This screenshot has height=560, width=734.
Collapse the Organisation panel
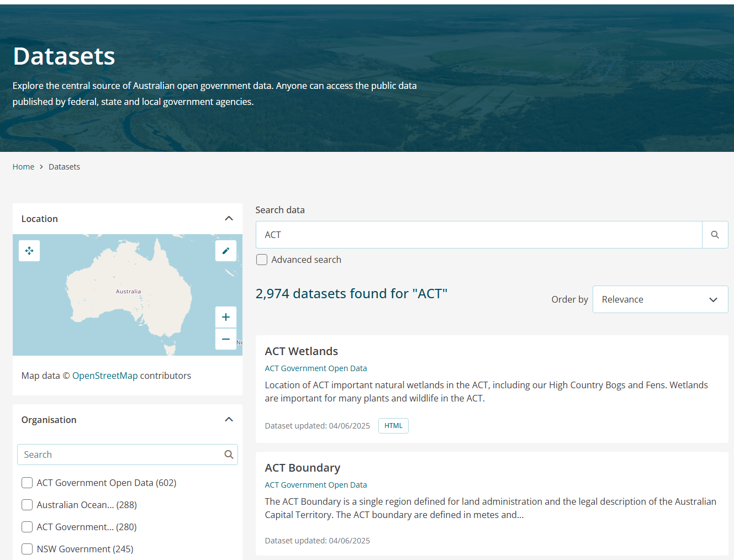[229, 420]
